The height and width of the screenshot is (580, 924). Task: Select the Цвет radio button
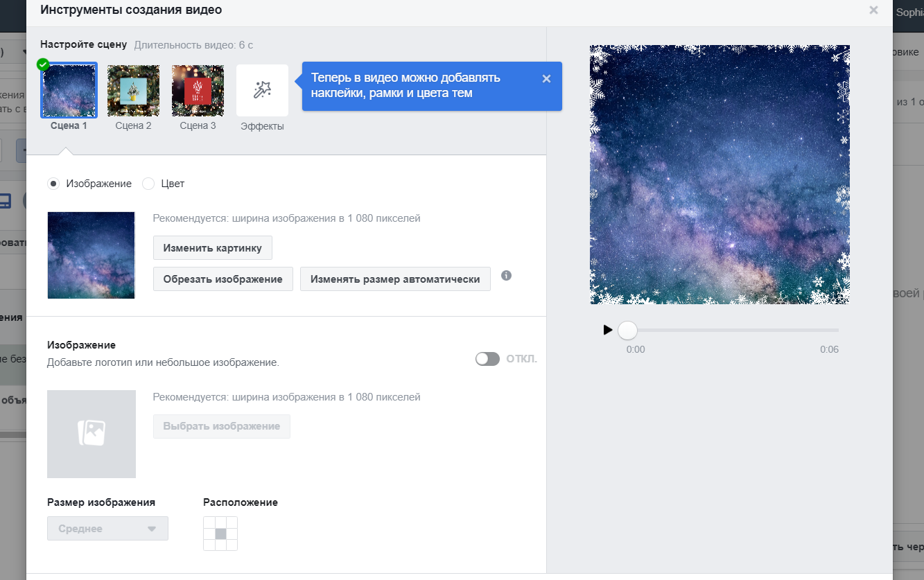point(148,184)
